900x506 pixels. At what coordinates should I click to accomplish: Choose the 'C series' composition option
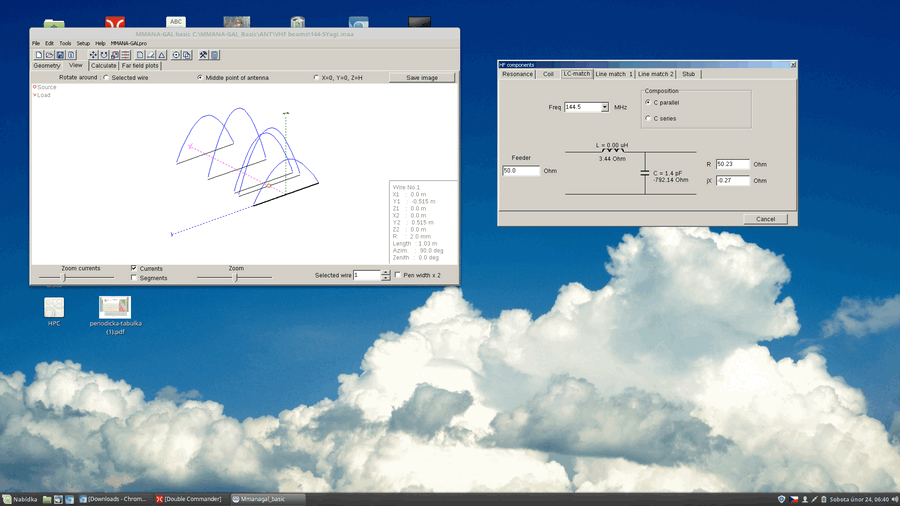647,118
